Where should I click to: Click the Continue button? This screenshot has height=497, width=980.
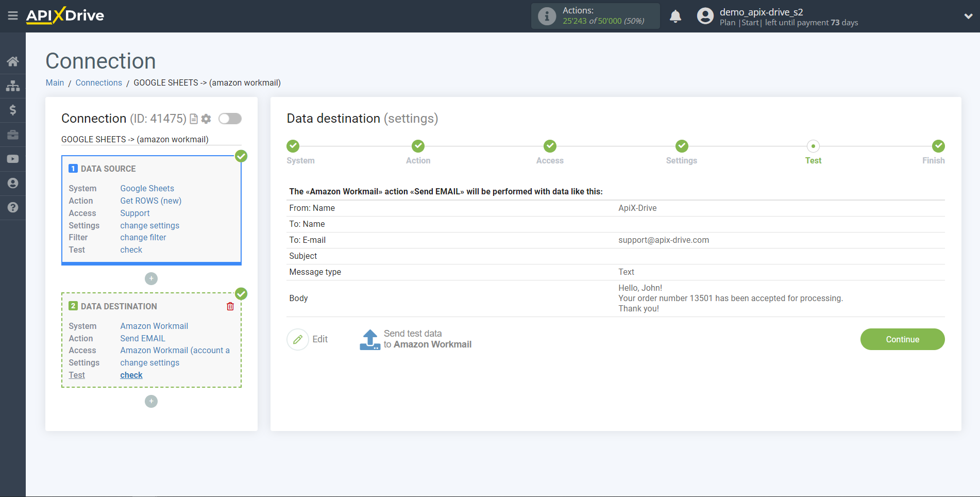(902, 339)
